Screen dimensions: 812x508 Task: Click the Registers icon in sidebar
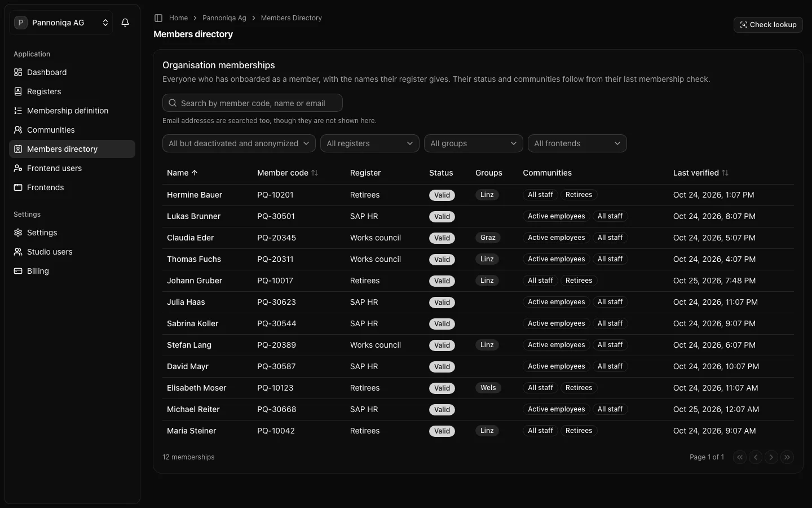[18, 91]
